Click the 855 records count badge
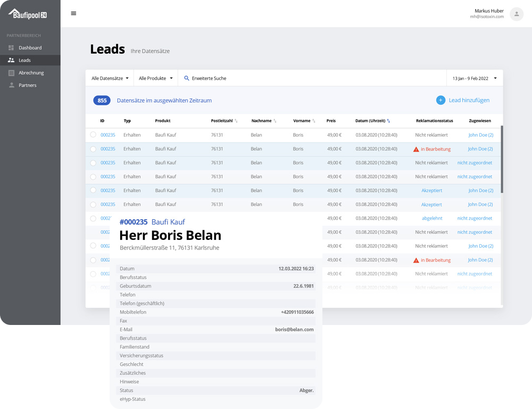The image size is (532, 409). [102, 101]
